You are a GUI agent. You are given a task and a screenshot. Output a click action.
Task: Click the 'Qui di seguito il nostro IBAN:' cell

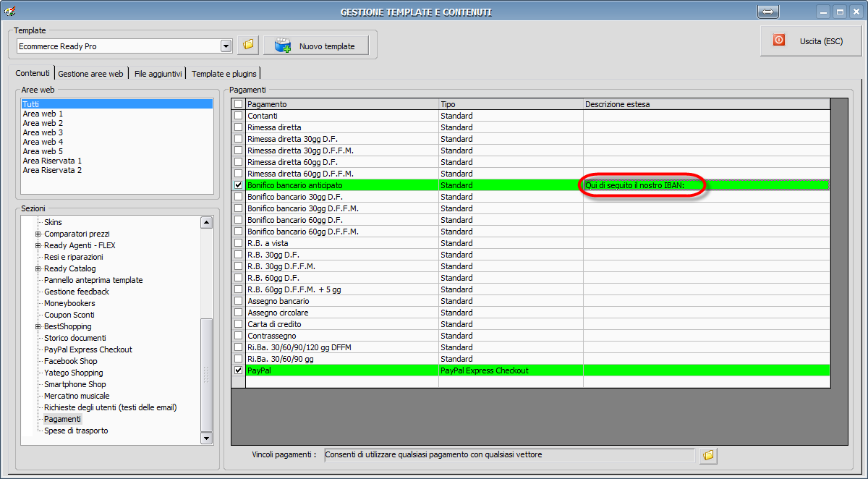coord(707,185)
